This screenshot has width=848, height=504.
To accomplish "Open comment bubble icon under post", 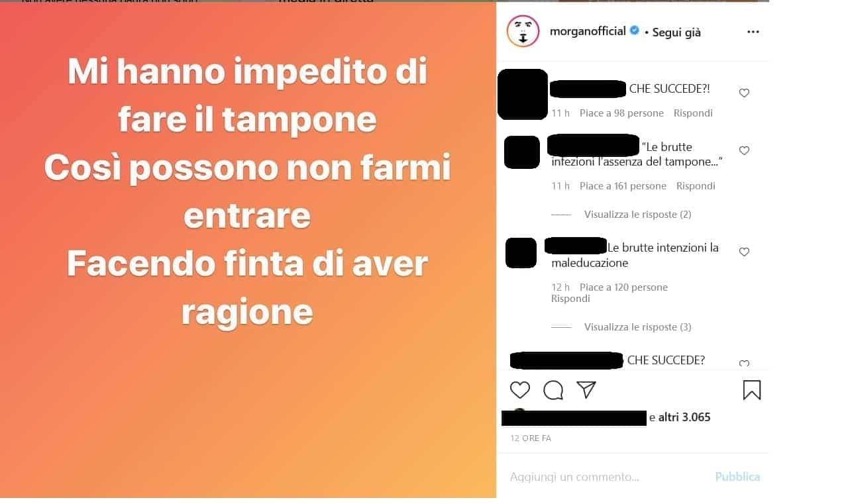I will pyautogui.click(x=553, y=390).
